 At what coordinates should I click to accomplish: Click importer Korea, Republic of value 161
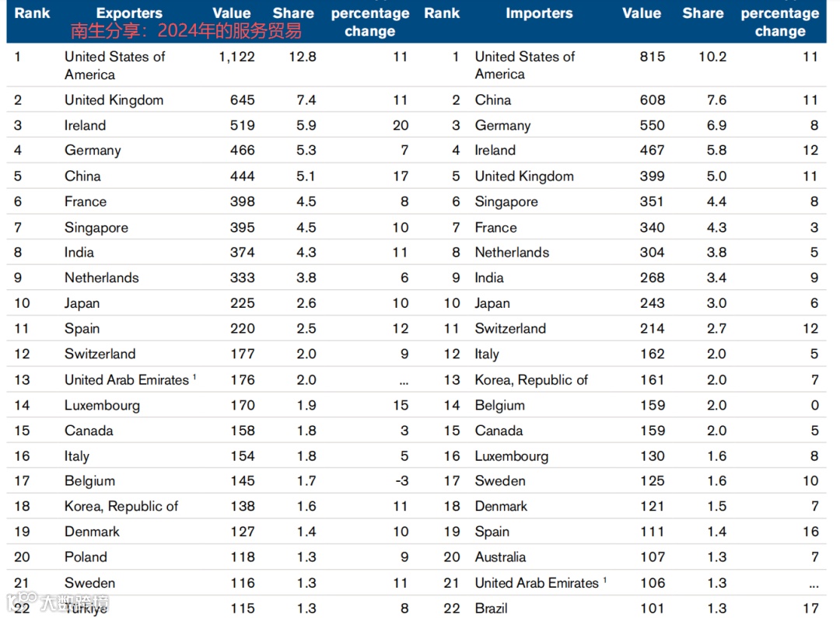click(652, 379)
